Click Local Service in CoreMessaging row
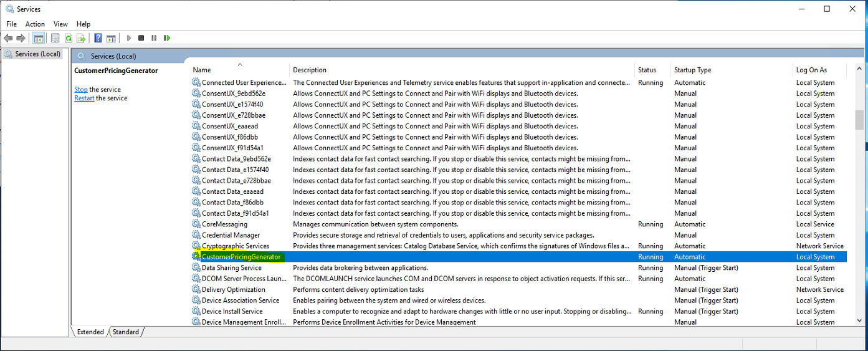 tap(815, 224)
